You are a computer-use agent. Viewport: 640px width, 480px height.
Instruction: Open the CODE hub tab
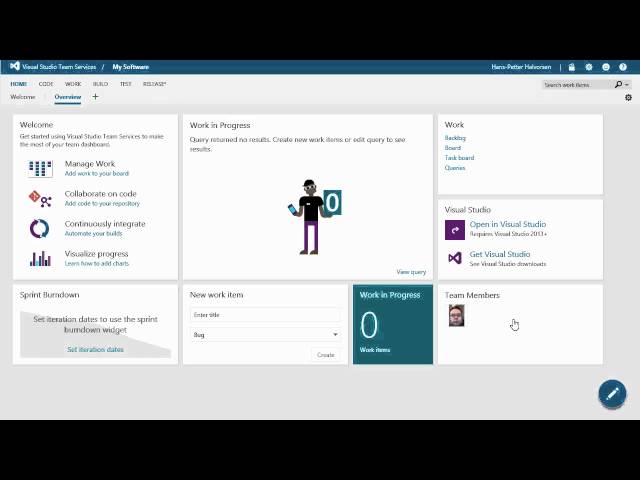(x=46, y=84)
